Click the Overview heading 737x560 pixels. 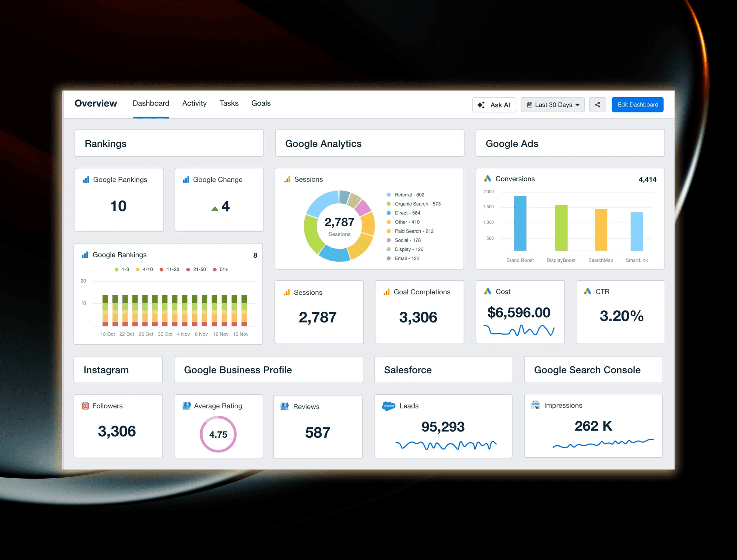coord(96,103)
